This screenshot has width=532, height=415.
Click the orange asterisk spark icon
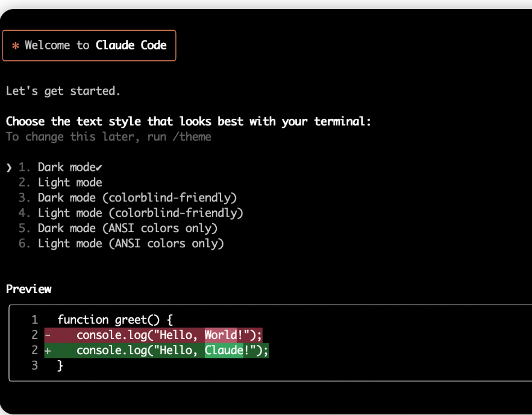[15, 45]
